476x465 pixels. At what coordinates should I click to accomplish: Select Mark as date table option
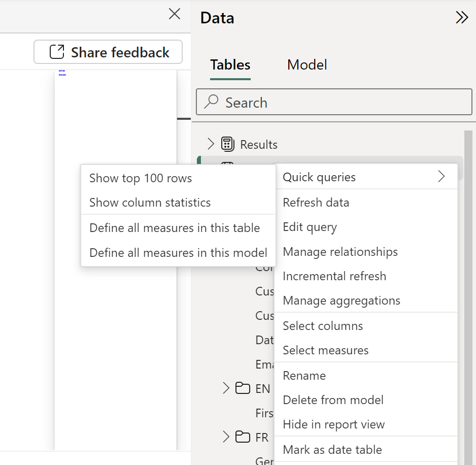[x=332, y=449]
